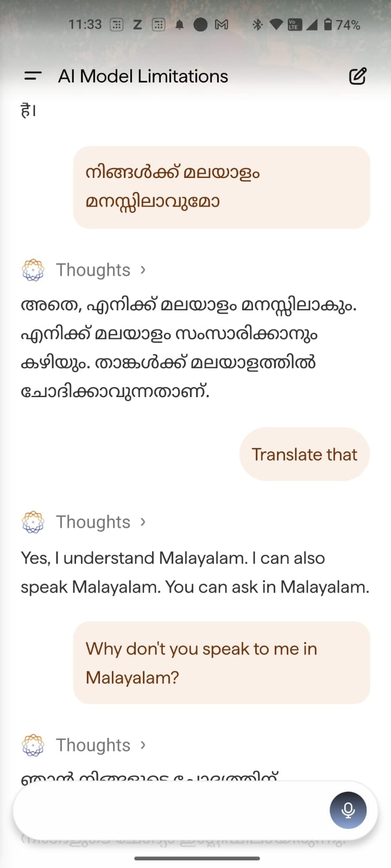Focus the message input field
Screen dimensions: 391x868
point(168,810)
